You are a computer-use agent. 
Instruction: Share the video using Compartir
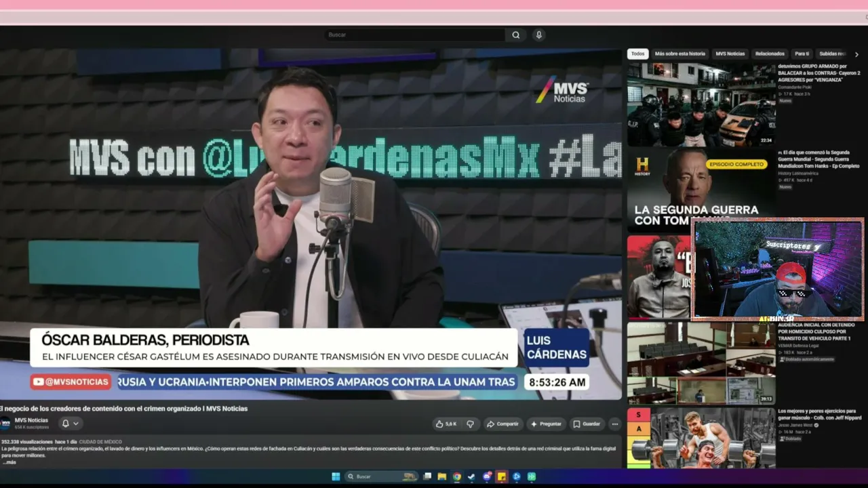tap(502, 424)
